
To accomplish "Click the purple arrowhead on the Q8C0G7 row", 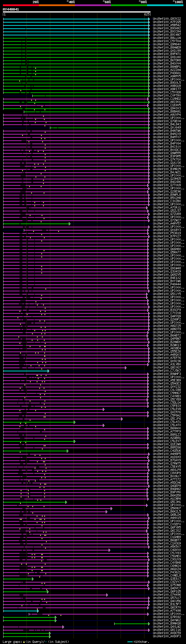I will tap(126, 368).
